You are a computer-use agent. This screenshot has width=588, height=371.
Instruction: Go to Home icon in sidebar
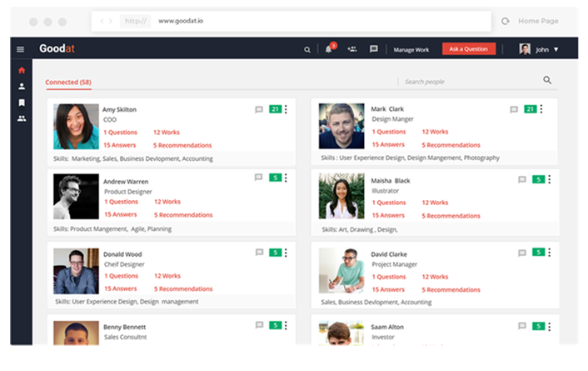[22, 70]
